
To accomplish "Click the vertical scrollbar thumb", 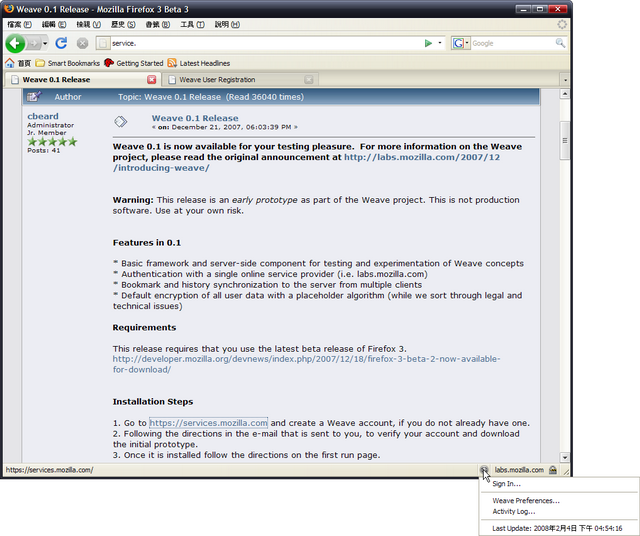I will (x=565, y=140).
